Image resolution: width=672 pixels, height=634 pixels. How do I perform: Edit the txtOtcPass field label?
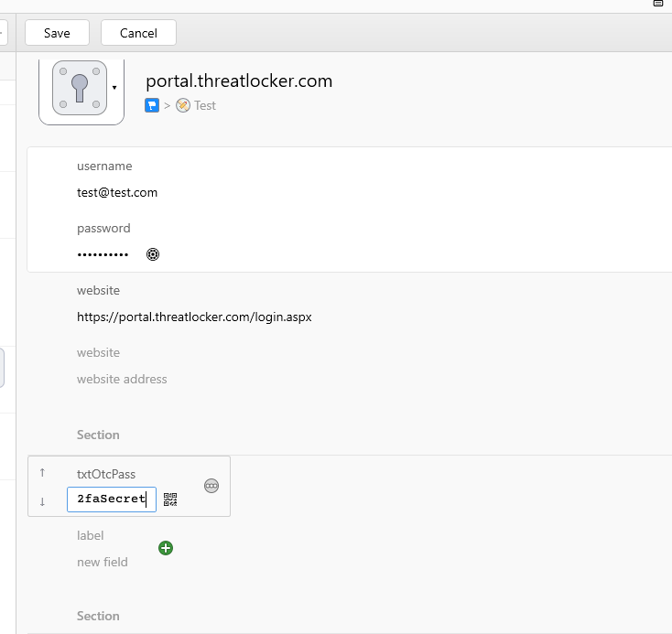[x=106, y=474]
